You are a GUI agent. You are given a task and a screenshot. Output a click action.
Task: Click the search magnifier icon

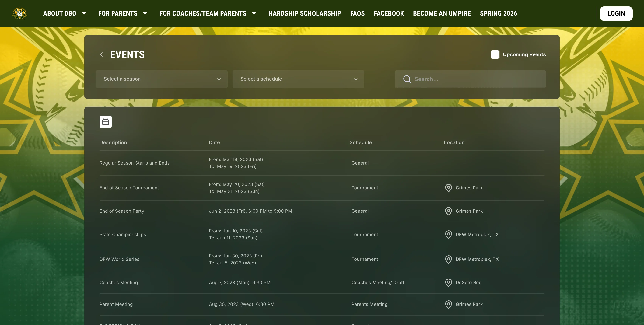coord(407,79)
